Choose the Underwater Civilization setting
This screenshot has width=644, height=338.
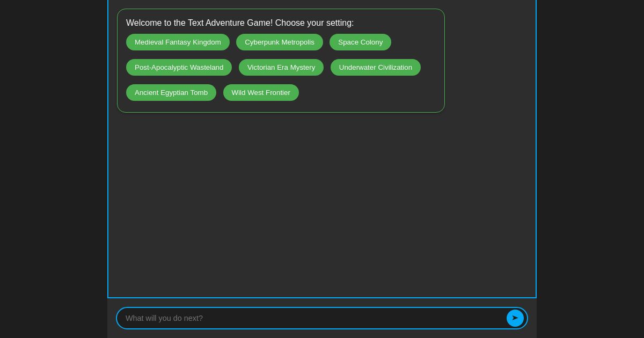click(x=376, y=67)
